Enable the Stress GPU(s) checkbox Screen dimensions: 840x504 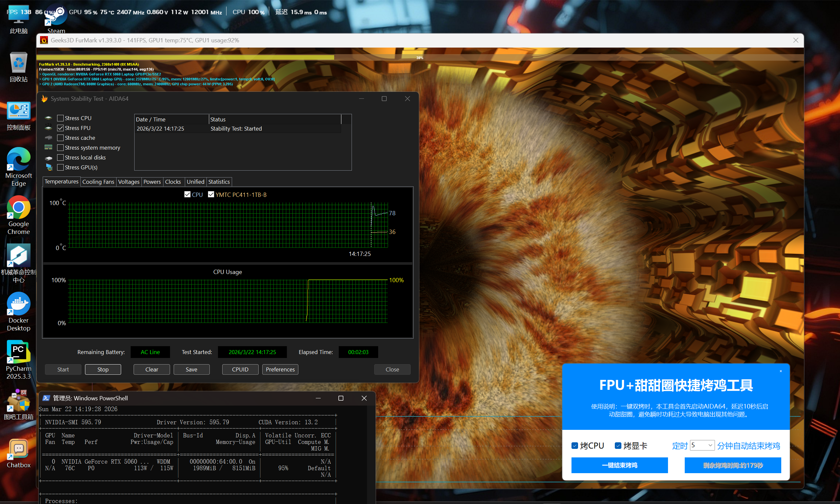click(x=60, y=167)
